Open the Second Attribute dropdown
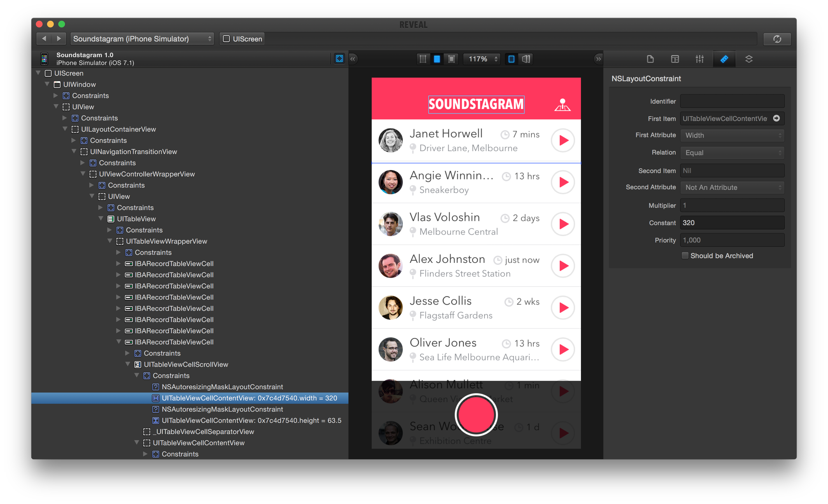Viewport: 828px width, 504px height. (x=732, y=187)
